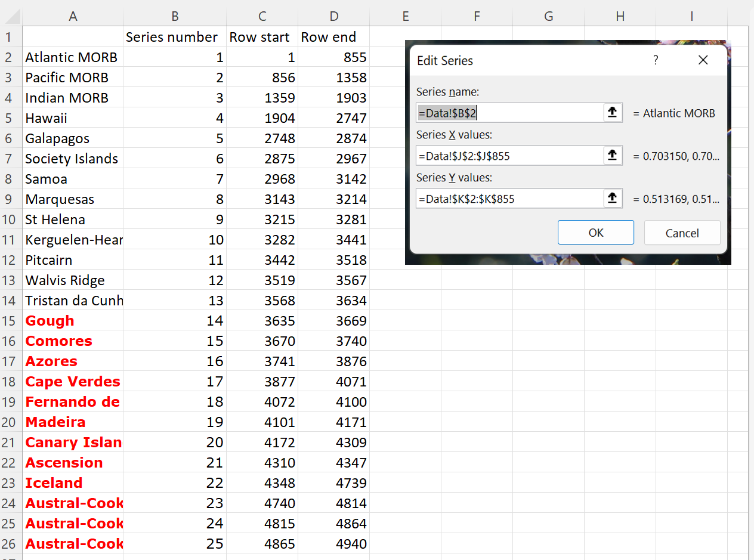The width and height of the screenshot is (754, 560).
Task: Select the Marquesas cell
Action: click(73, 199)
